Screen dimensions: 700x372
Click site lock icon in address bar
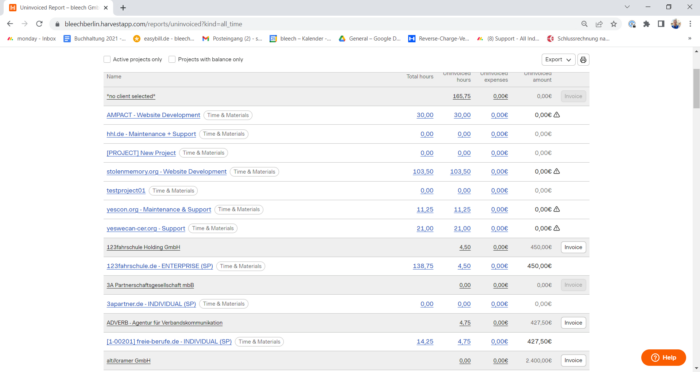pos(57,24)
